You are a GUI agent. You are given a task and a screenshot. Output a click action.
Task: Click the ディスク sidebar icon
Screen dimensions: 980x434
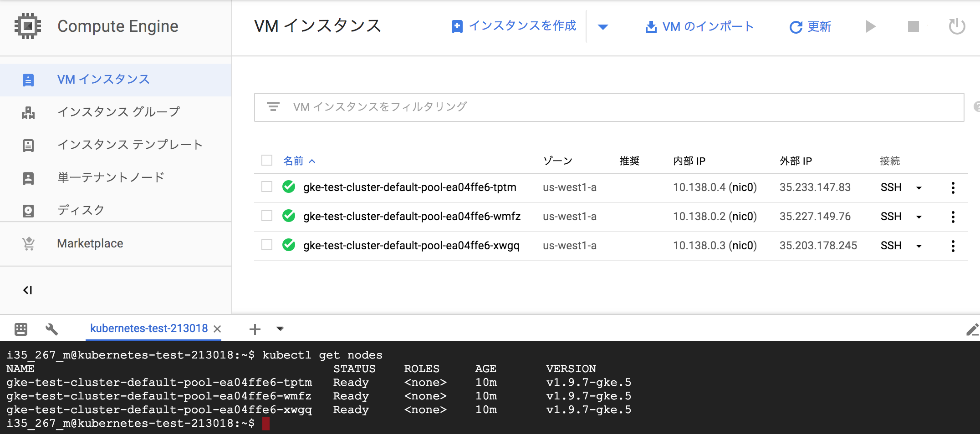click(x=28, y=211)
